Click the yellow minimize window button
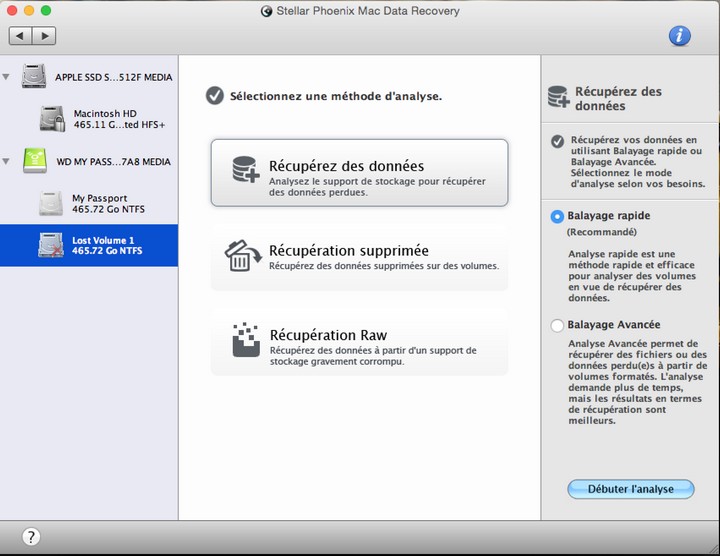 [x=29, y=11]
